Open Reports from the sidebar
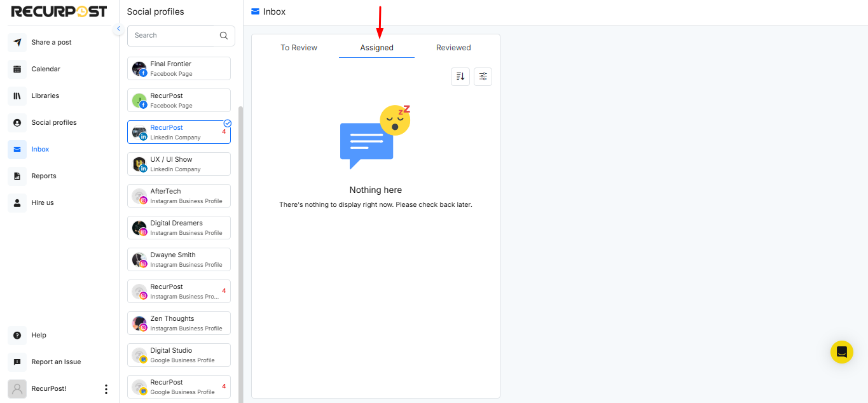 click(x=44, y=176)
